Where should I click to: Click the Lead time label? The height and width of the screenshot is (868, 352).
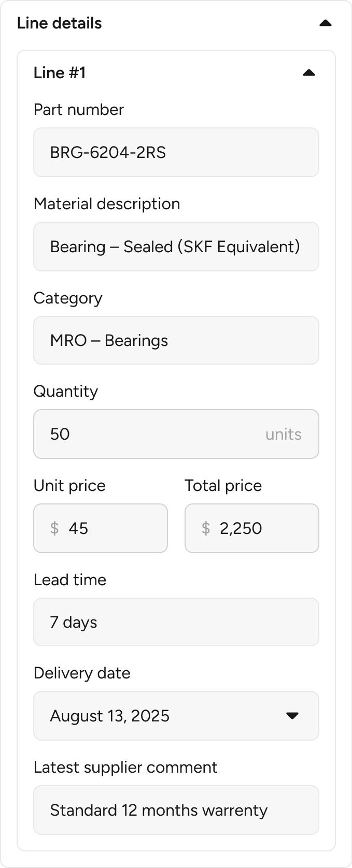click(69, 580)
